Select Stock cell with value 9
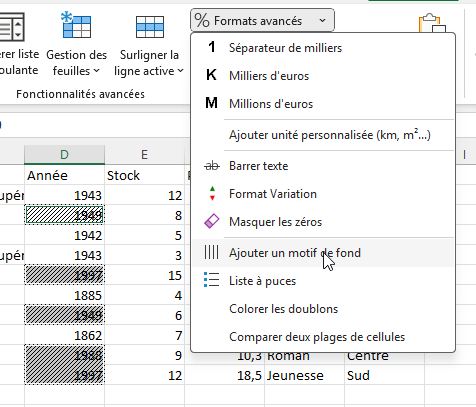This screenshot has height=407, width=476. click(x=144, y=355)
